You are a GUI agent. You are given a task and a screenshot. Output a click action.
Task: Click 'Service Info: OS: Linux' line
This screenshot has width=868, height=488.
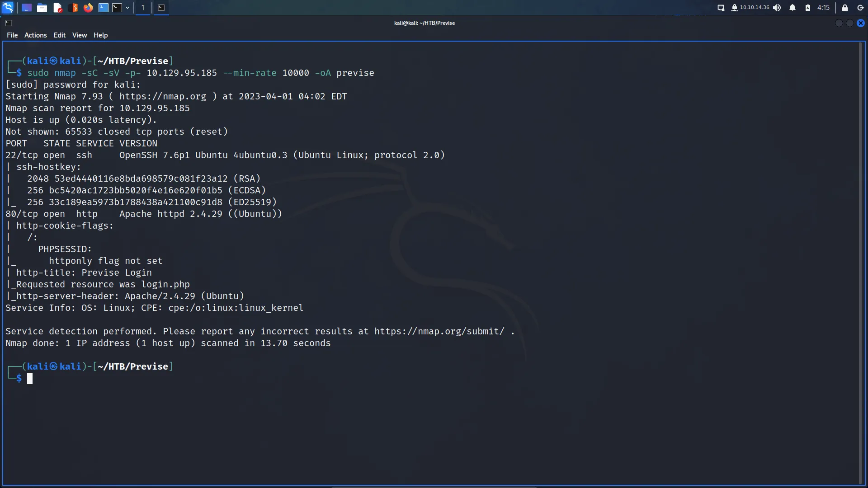[x=155, y=308]
